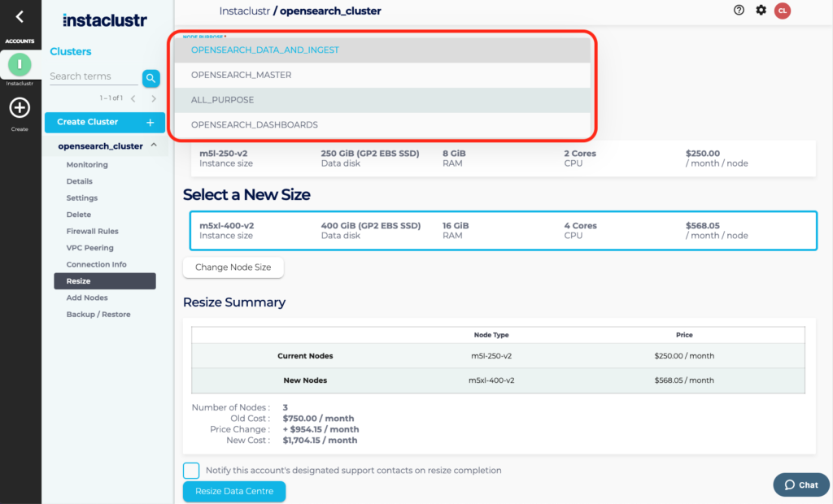The width and height of the screenshot is (833, 504).
Task: Click the Create plus circle icon
Action: click(x=20, y=108)
